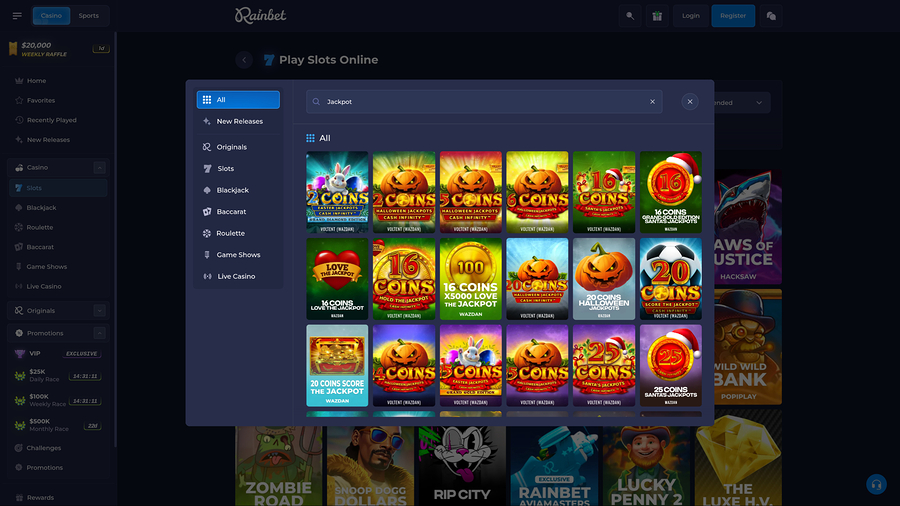Image resolution: width=900 pixels, height=506 pixels.
Task: Select New Releases category in search modal
Action: click(238, 122)
